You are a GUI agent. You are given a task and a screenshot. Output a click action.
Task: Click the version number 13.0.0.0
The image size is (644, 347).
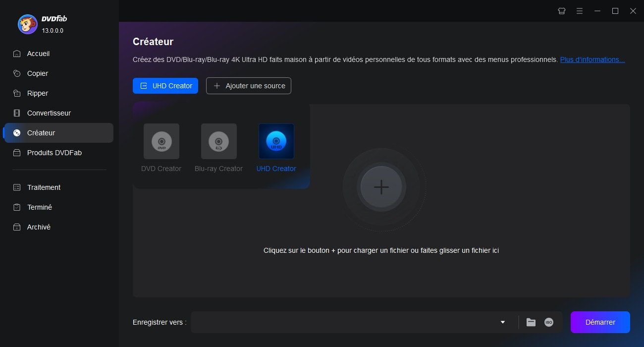click(x=53, y=31)
